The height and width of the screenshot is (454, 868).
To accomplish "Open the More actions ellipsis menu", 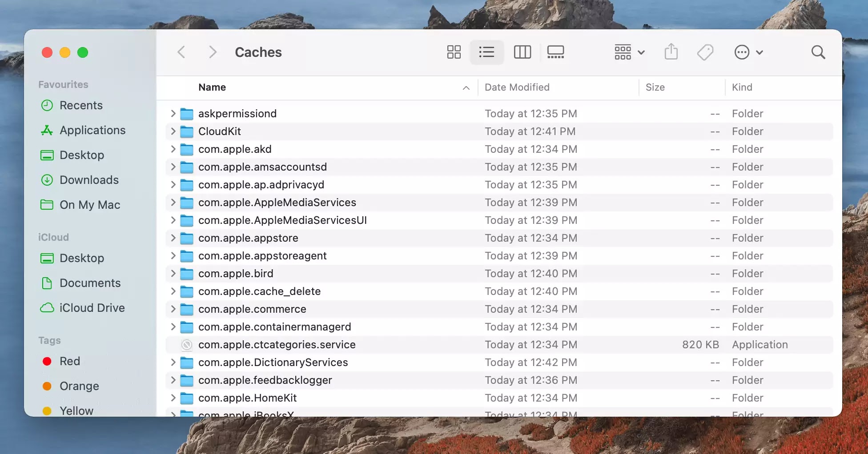I will coord(748,52).
